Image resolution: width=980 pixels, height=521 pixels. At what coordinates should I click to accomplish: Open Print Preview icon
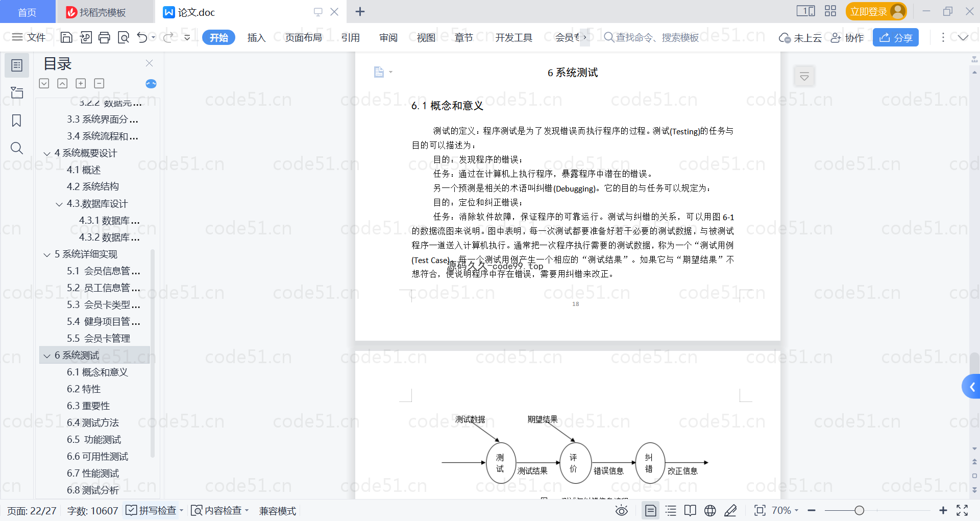pos(124,37)
